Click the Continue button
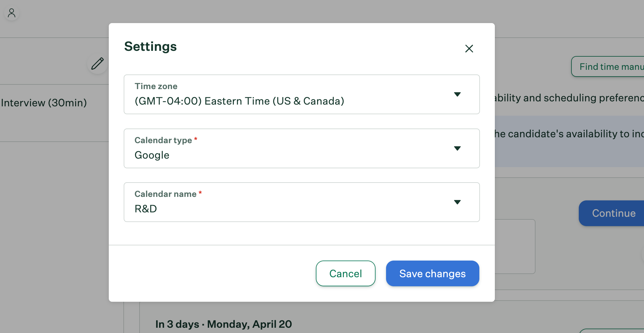This screenshot has height=333, width=644. coord(614,213)
